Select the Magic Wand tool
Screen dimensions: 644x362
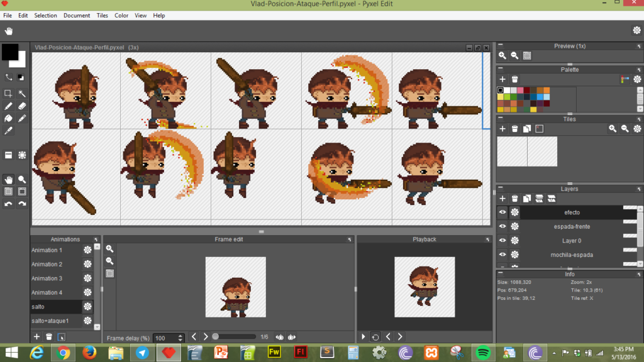tap(23, 94)
